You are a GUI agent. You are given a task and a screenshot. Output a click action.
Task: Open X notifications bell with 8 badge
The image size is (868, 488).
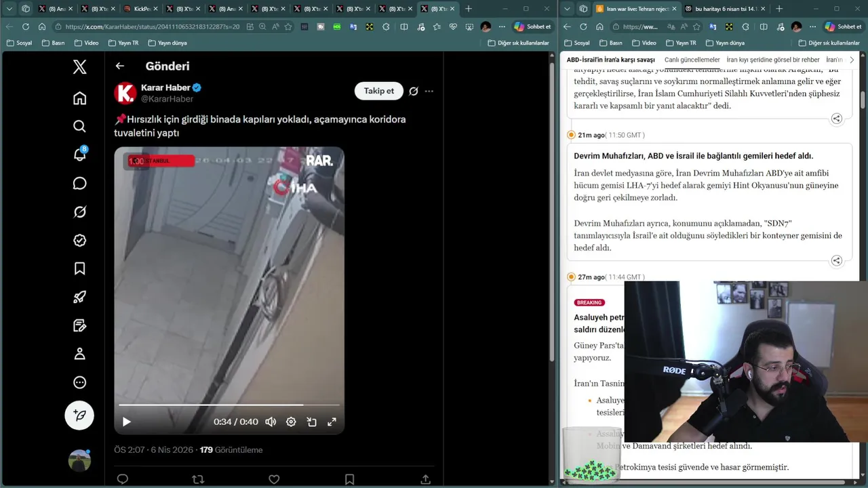79,155
